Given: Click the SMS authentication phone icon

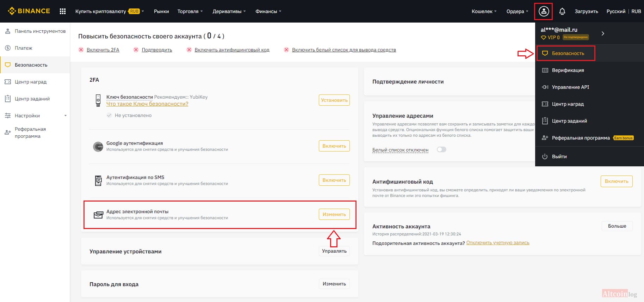Looking at the screenshot, I should click(98, 180).
